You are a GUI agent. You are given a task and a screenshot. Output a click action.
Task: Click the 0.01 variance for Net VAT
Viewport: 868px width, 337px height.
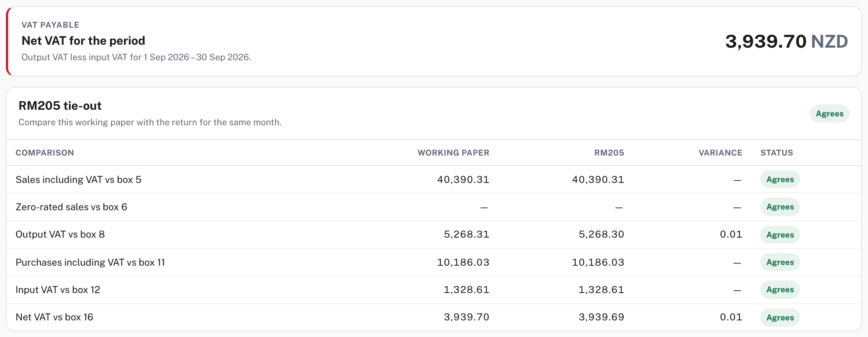731,317
